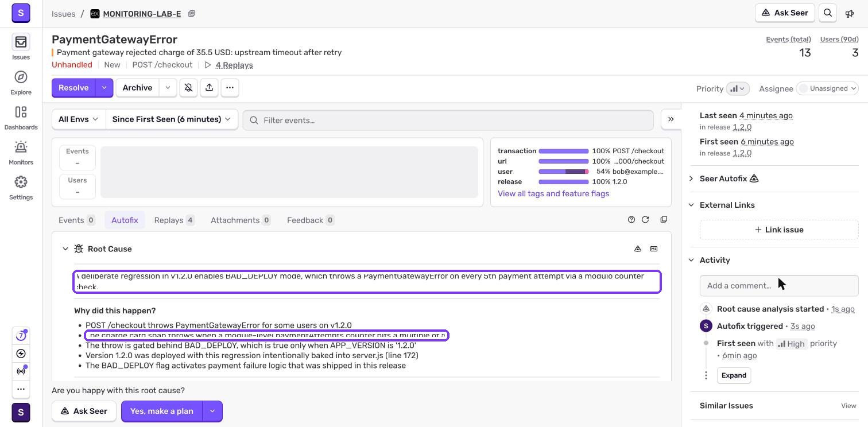Open the Issues section in sidebar

click(x=21, y=47)
